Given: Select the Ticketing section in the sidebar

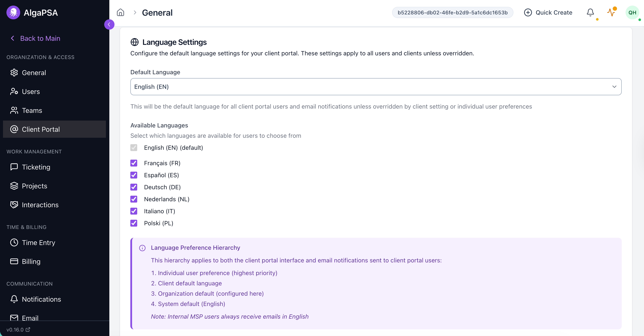Looking at the screenshot, I should [36, 167].
